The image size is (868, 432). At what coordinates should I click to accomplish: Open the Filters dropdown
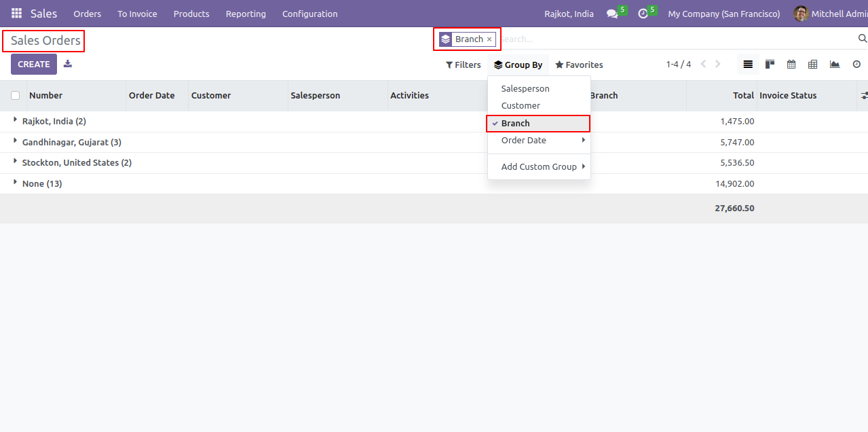(464, 65)
